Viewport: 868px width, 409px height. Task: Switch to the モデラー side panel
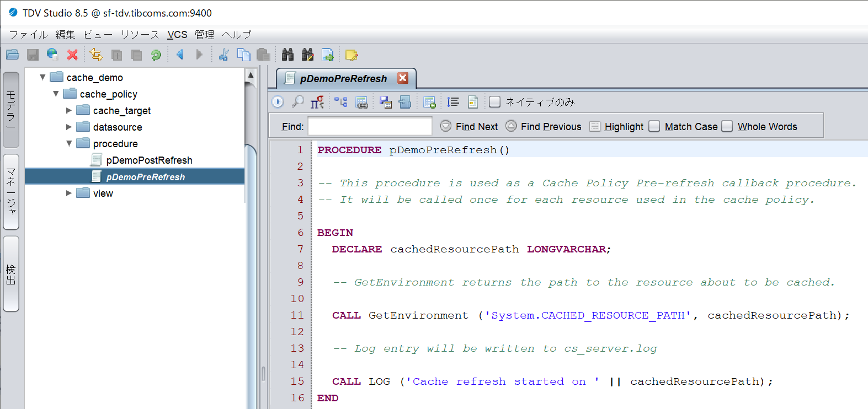click(x=11, y=110)
